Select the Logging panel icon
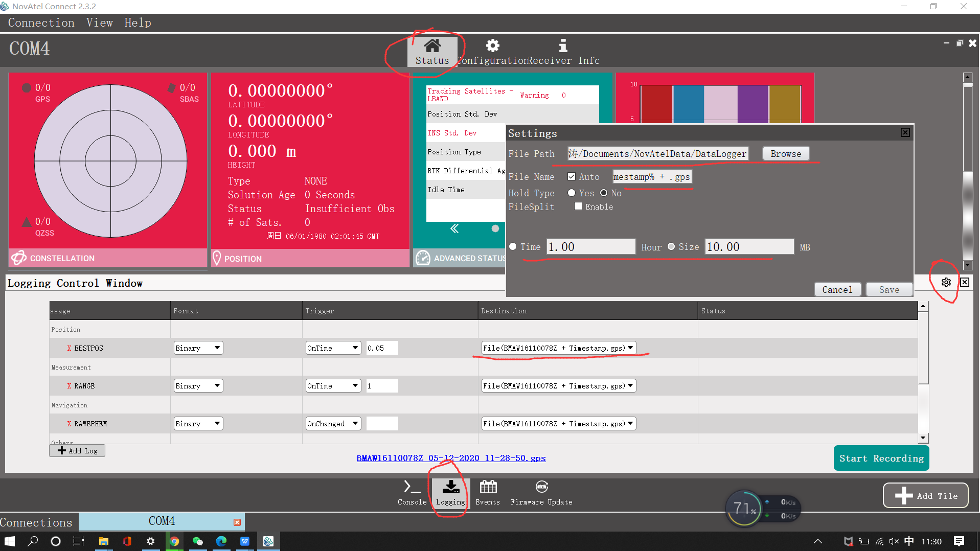The width and height of the screenshot is (980, 551). [449, 492]
